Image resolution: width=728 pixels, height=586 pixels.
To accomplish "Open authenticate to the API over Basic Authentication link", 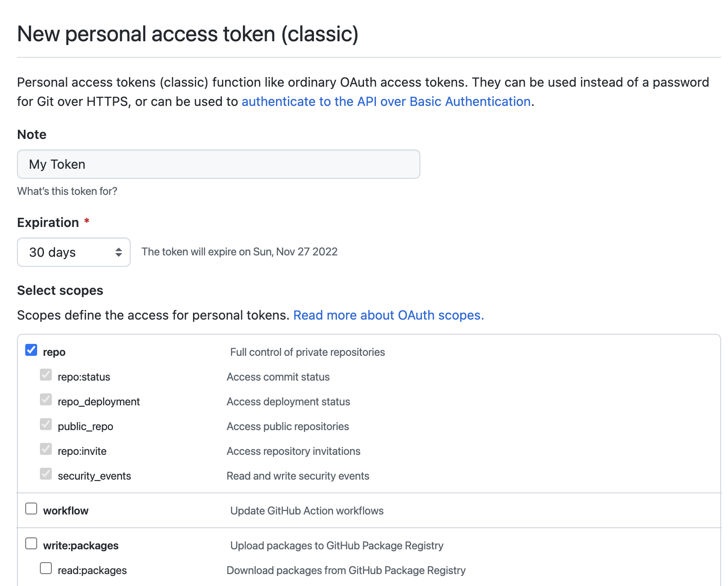I will click(386, 101).
